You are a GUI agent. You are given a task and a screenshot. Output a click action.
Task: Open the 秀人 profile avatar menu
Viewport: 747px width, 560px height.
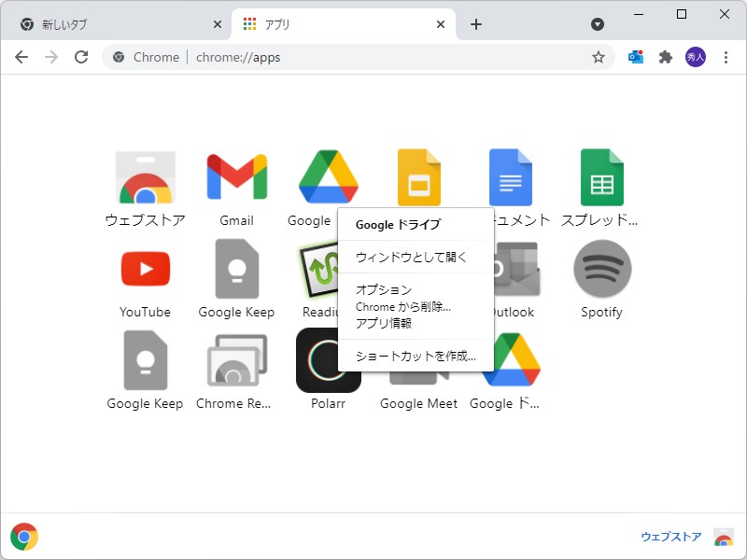(x=696, y=57)
